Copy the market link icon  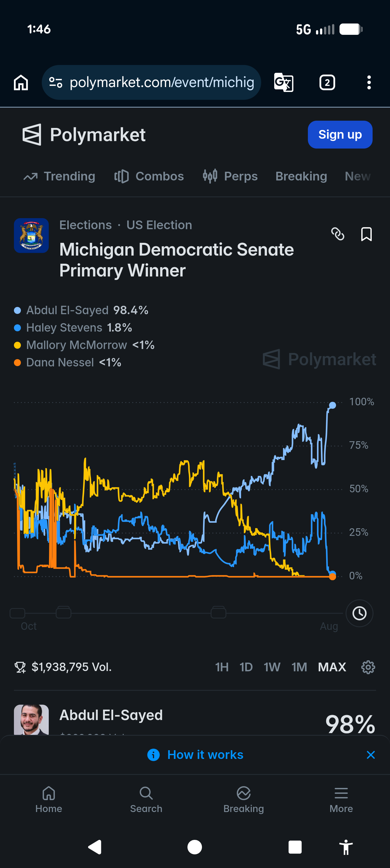[338, 234]
